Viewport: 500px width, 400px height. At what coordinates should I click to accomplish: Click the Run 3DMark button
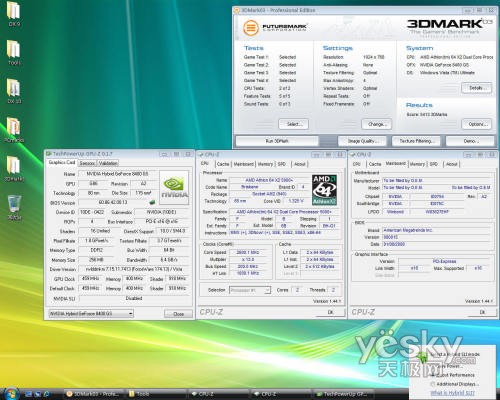pos(277,141)
